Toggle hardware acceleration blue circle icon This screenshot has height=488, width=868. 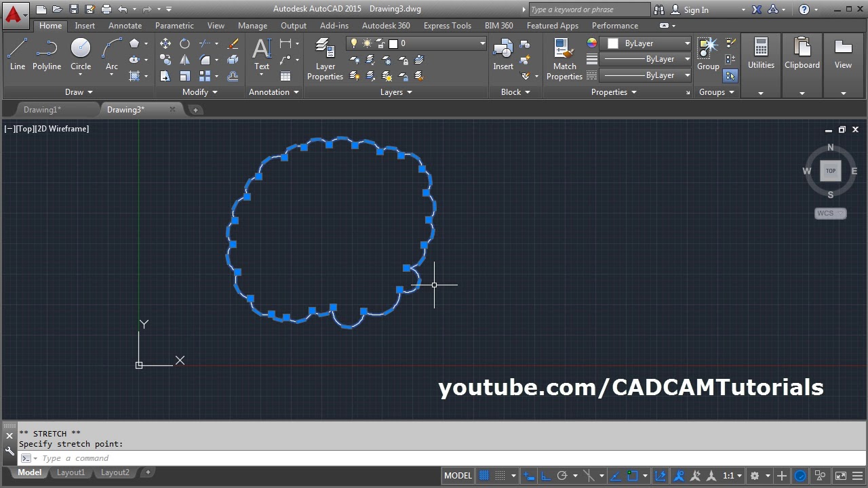800,475
